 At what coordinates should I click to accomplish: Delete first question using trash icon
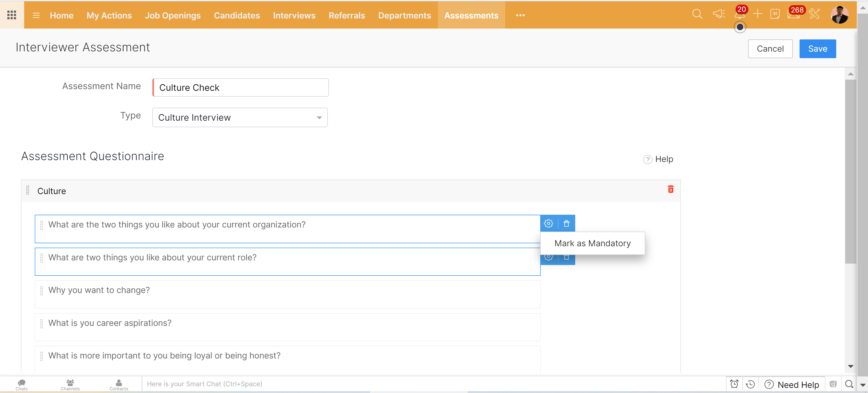click(567, 224)
